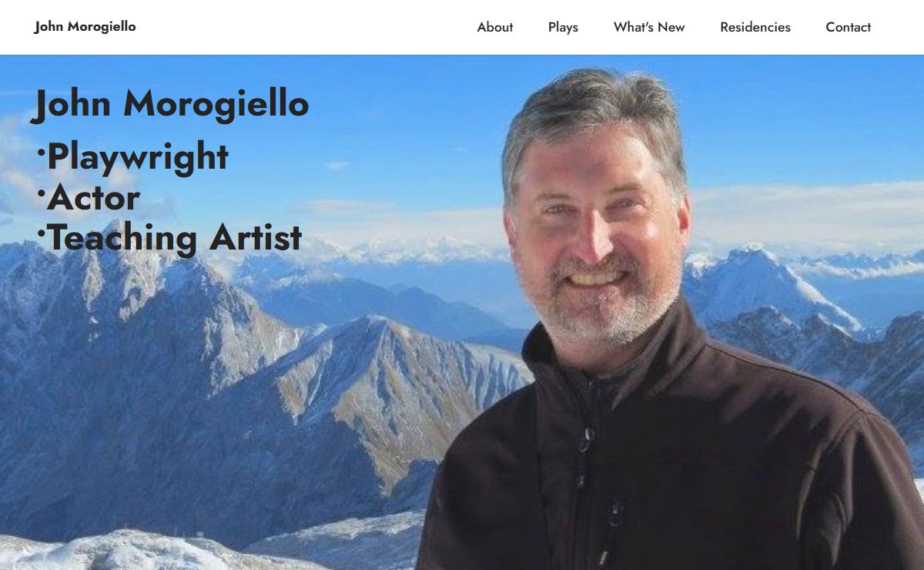
Task: Click the Actor heading text
Action: pyautogui.click(x=93, y=197)
